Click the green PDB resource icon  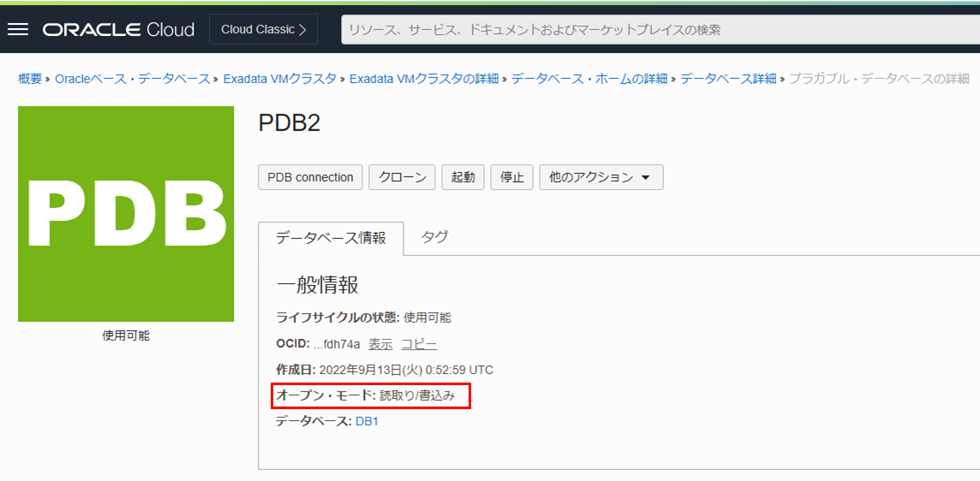tap(126, 214)
